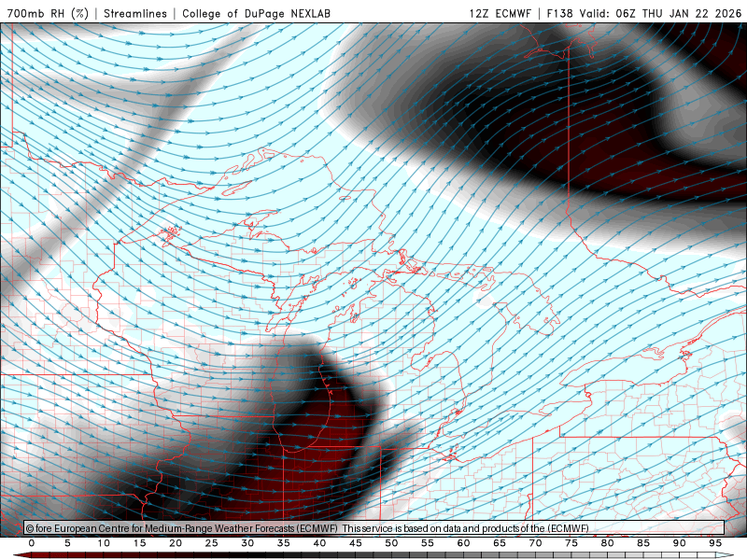This screenshot has width=747, height=560.
Task: Click the colorbar label "95"
Action: (715, 543)
